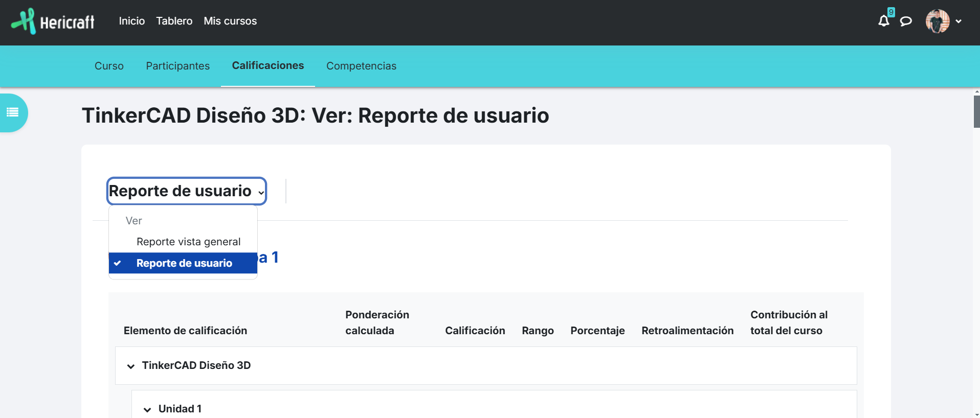Image resolution: width=980 pixels, height=418 pixels.
Task: Open the notifications bell
Action: 883,21
